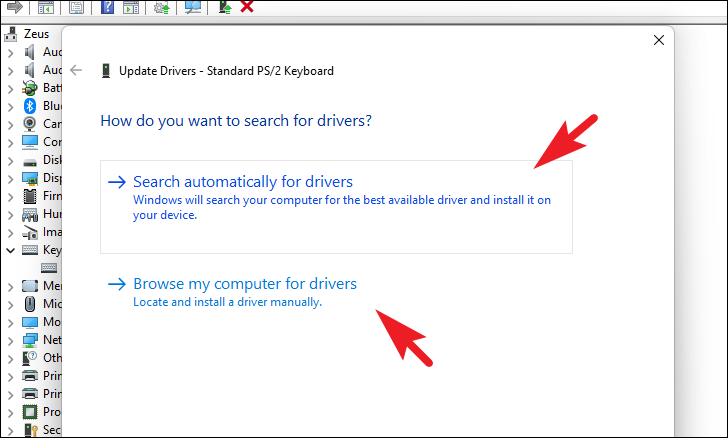Expand the Network adapters chevron

click(10, 340)
